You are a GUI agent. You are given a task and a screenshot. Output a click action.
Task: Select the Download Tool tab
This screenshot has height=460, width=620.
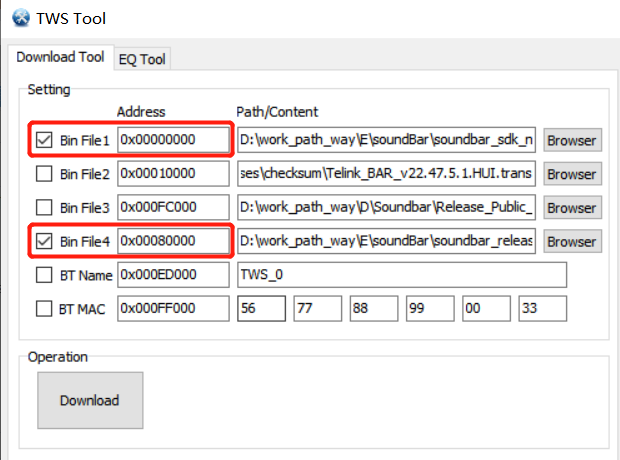click(x=60, y=57)
